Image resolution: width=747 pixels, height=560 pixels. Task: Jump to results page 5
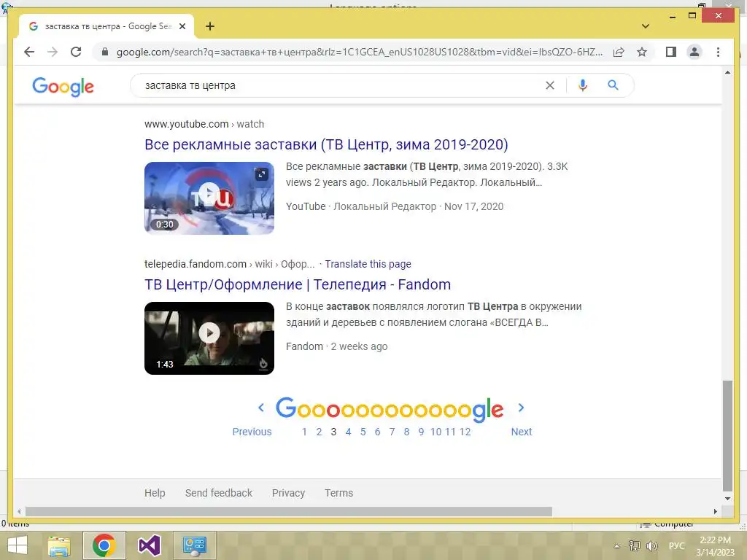point(363,432)
